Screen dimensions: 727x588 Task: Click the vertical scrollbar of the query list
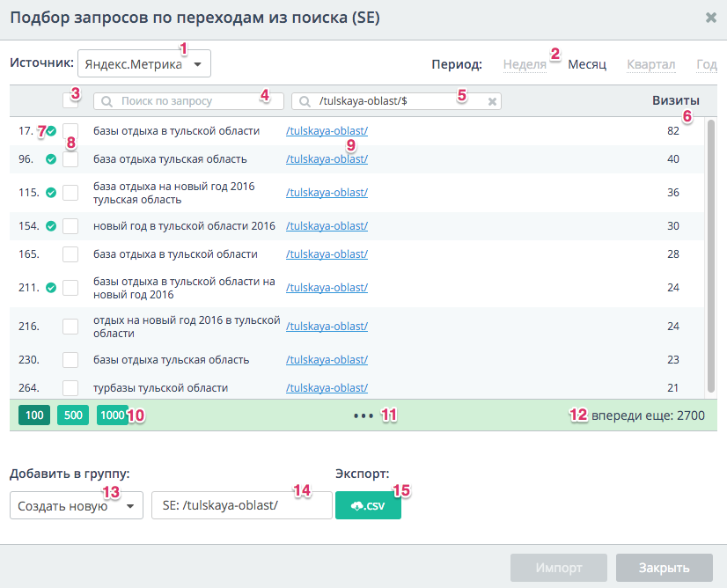pos(710,255)
